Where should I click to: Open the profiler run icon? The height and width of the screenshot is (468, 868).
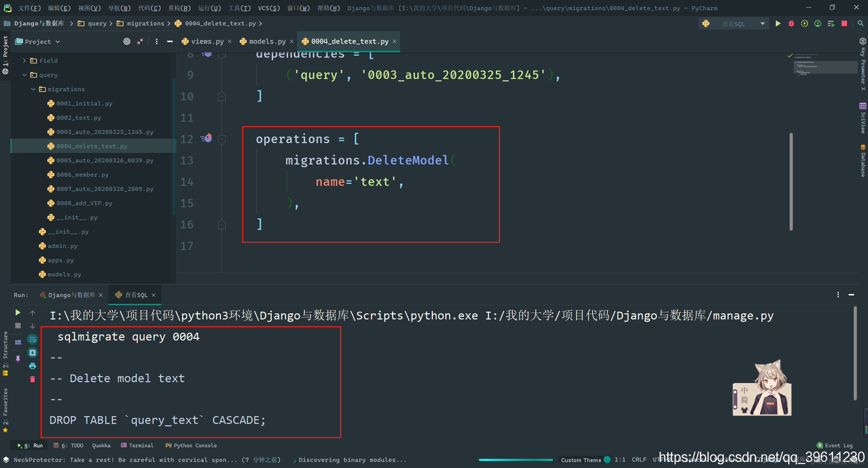coord(818,23)
